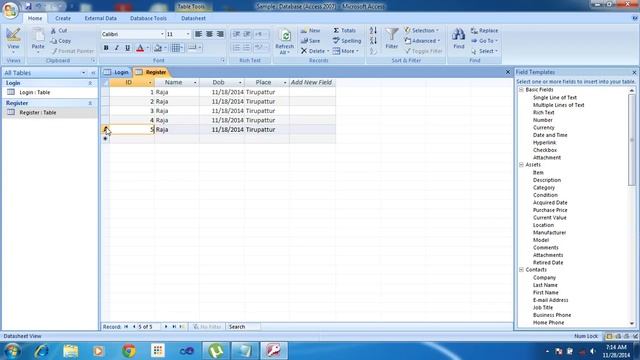Screen dimensions: 640x360
Task: Open the Gridlines button
Action: [x=176, y=48]
